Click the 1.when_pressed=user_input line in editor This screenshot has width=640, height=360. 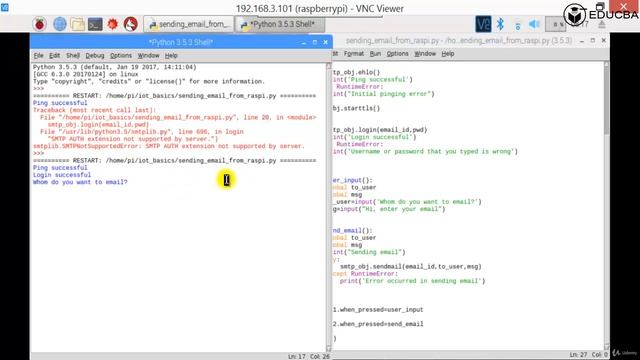point(378,310)
